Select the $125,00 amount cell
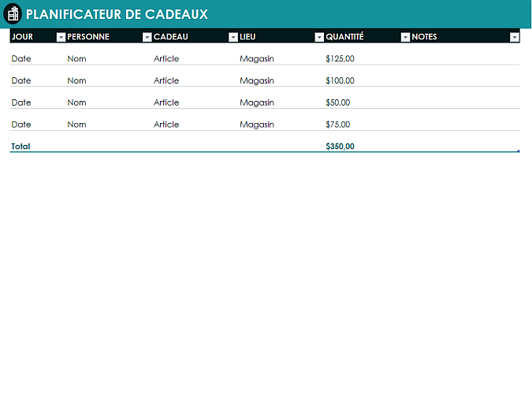 click(x=340, y=58)
